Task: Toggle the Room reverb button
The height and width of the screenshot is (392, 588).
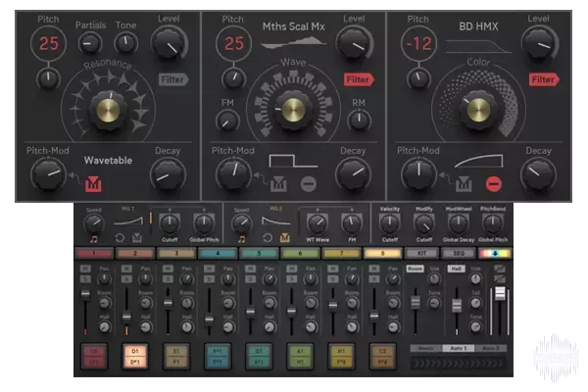Action: [415, 269]
